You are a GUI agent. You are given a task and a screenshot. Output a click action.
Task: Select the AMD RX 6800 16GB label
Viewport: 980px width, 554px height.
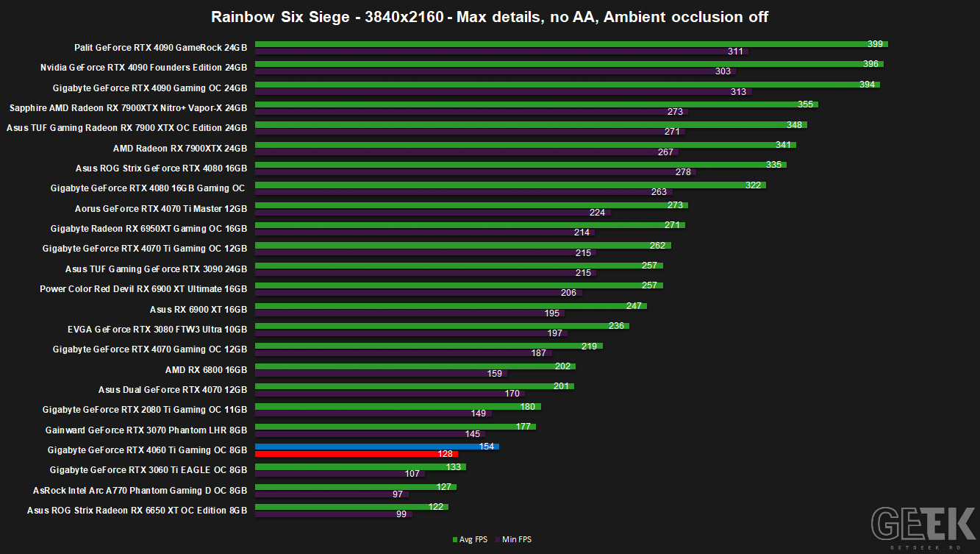[x=207, y=369]
